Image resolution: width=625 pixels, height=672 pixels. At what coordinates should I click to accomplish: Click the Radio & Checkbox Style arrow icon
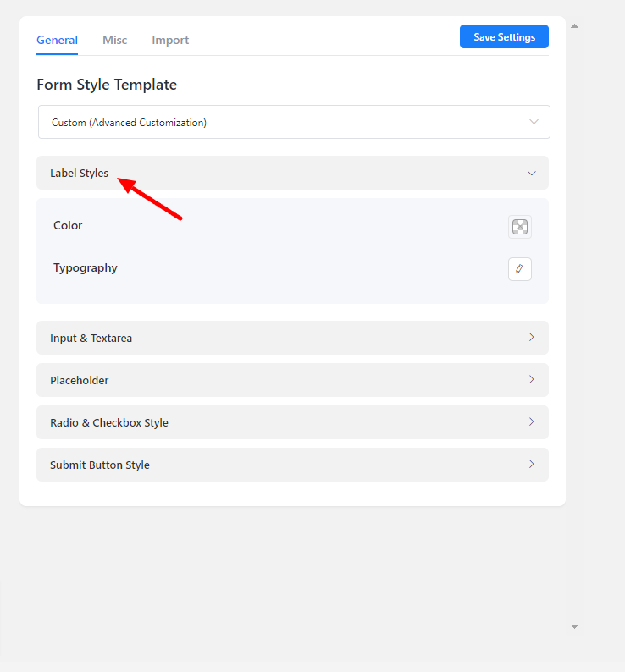tap(532, 421)
